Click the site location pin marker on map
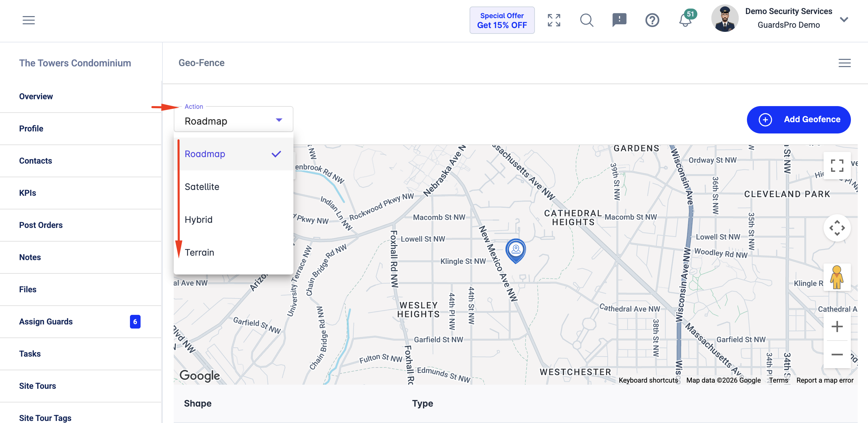 [516, 251]
